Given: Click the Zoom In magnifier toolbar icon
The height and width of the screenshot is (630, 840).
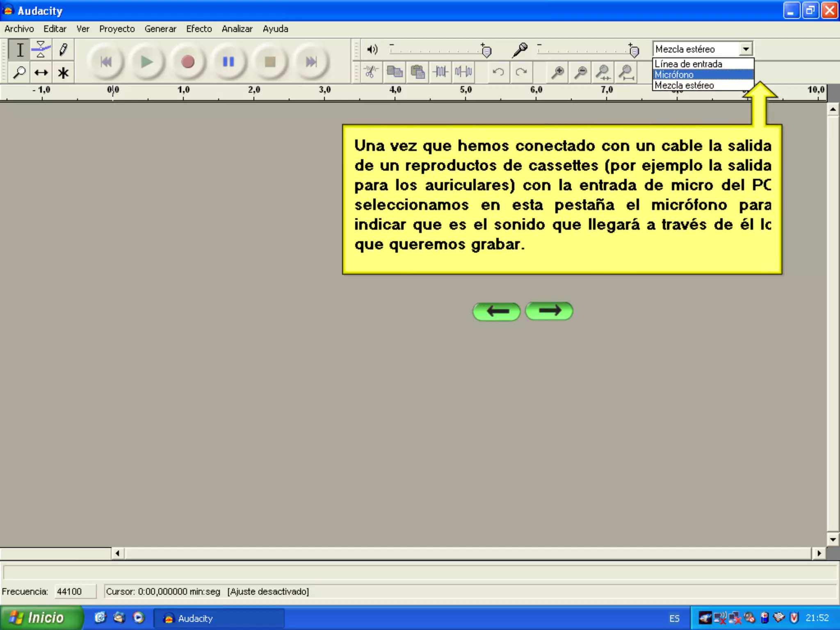Looking at the screenshot, I should tap(557, 72).
